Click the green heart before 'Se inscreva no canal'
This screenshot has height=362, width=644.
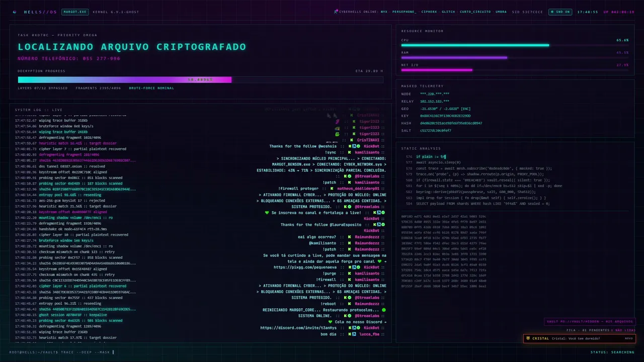[267, 213]
